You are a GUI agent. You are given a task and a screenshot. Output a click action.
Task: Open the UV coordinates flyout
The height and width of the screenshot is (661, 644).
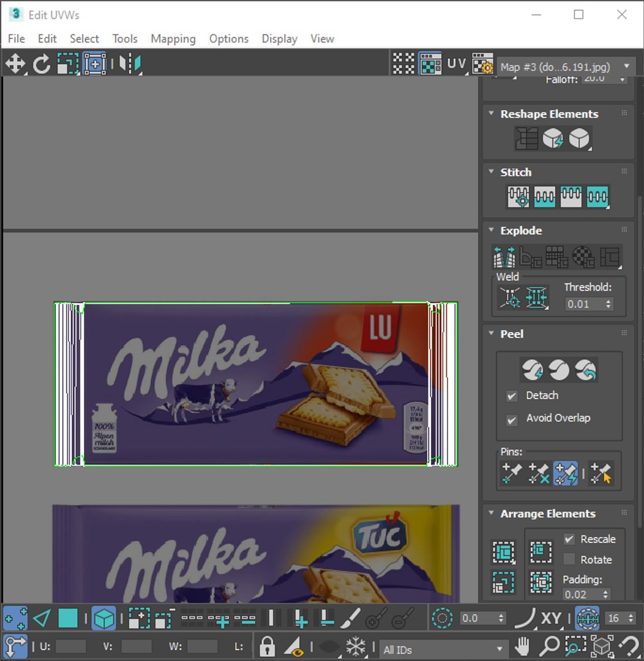click(457, 64)
